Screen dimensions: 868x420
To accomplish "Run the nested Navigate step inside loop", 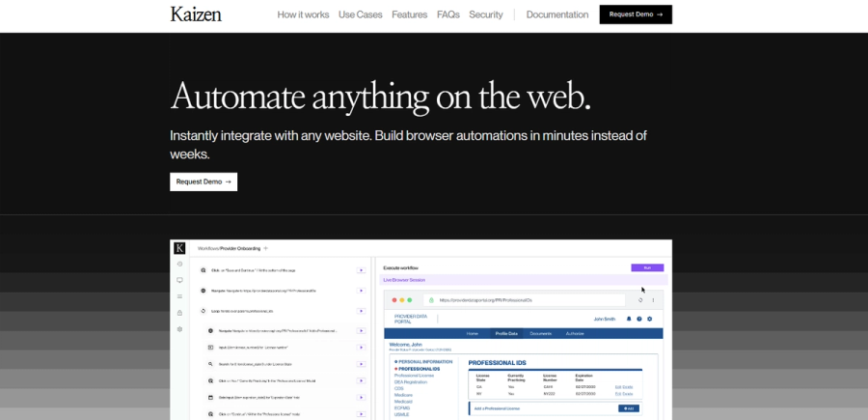I will 361,331.
